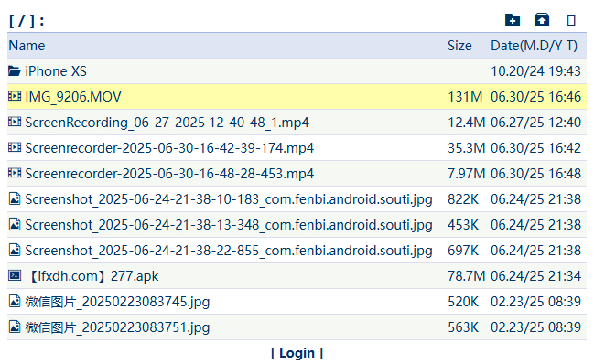
Task: Open IMG_9206.MOV video file
Action: coord(73,97)
